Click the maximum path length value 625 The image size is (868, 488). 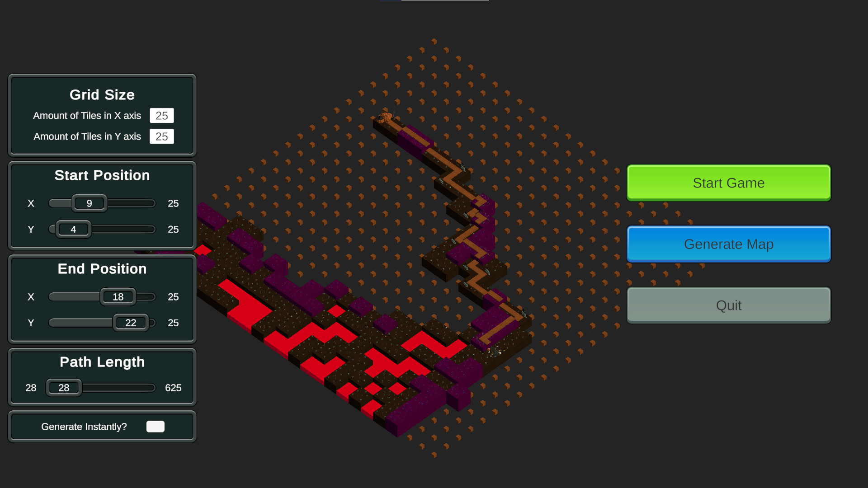coord(173,388)
